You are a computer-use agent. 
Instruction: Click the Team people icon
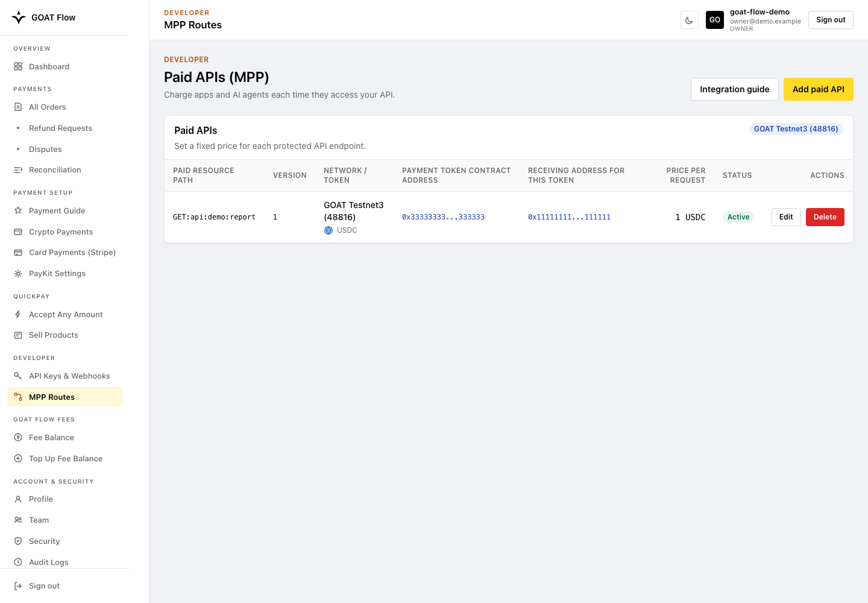[x=18, y=520]
